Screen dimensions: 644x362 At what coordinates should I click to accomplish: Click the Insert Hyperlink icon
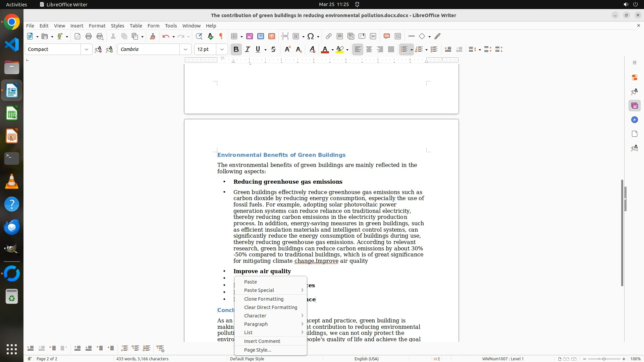point(329,36)
